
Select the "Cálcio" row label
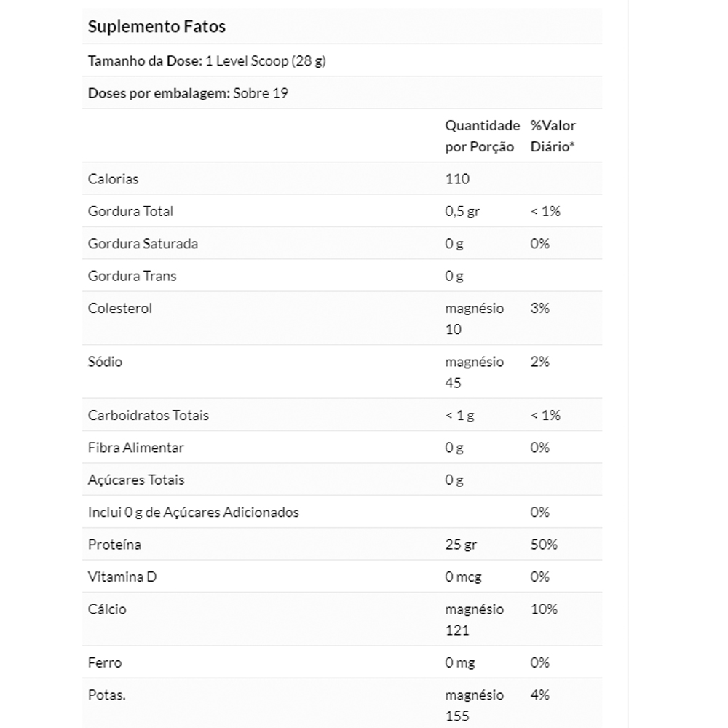click(107, 609)
